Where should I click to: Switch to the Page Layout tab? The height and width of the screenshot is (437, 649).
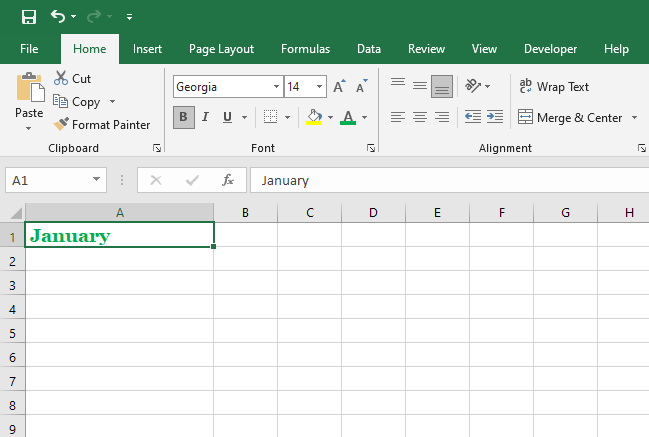click(221, 49)
